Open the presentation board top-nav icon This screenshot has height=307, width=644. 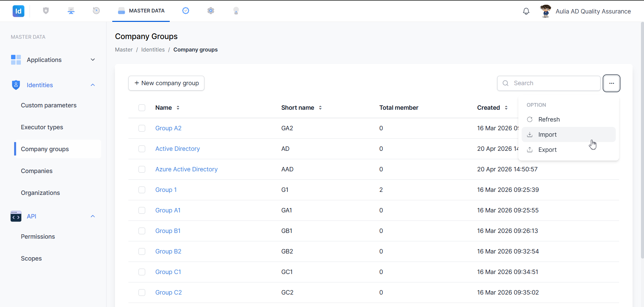click(71, 11)
